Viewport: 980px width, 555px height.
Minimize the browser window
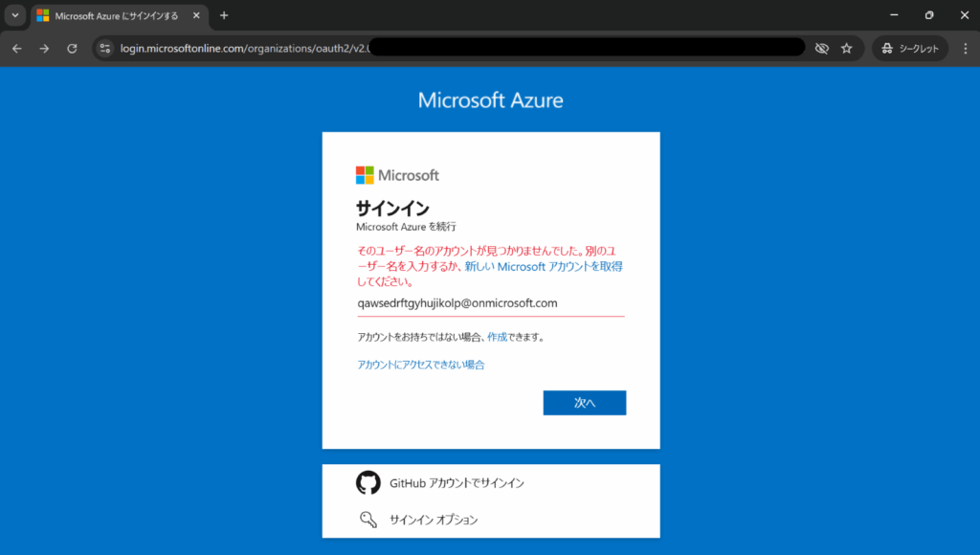click(x=895, y=15)
